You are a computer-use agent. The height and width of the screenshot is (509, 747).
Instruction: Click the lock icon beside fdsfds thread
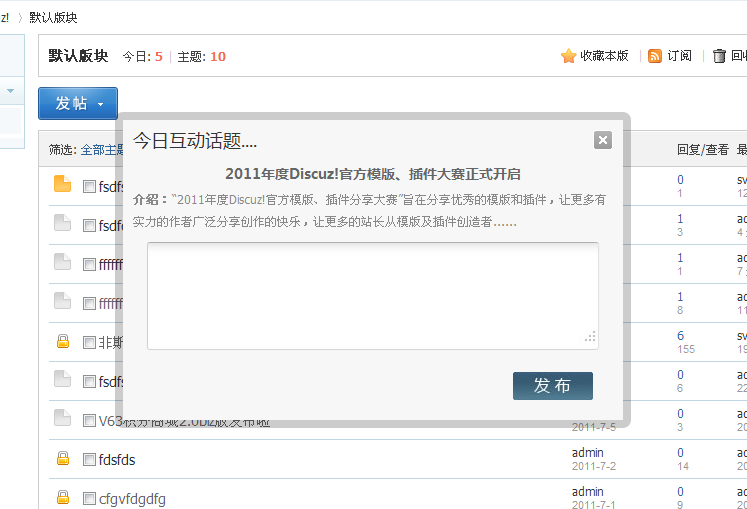coord(63,458)
